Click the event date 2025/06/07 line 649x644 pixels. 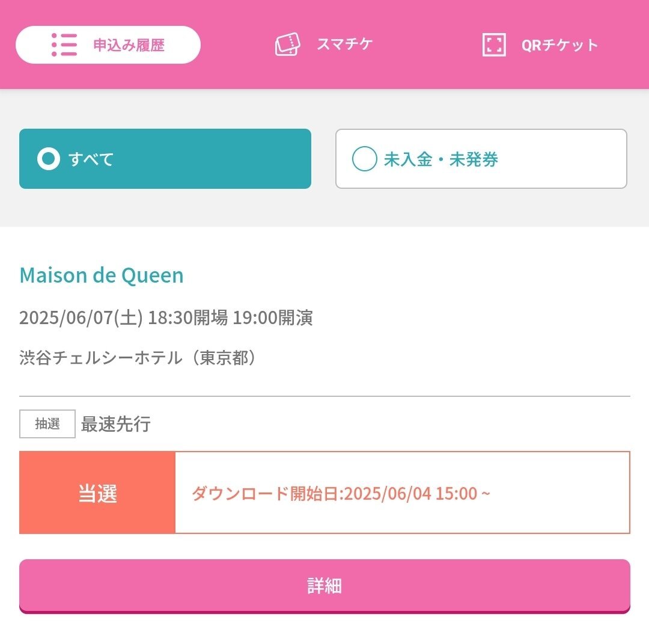166,317
